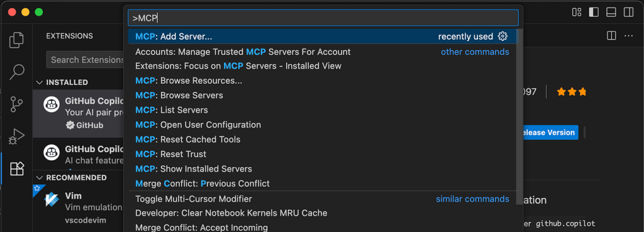Open Run and Debug view
Screen dimensions: 644x232
point(16,136)
